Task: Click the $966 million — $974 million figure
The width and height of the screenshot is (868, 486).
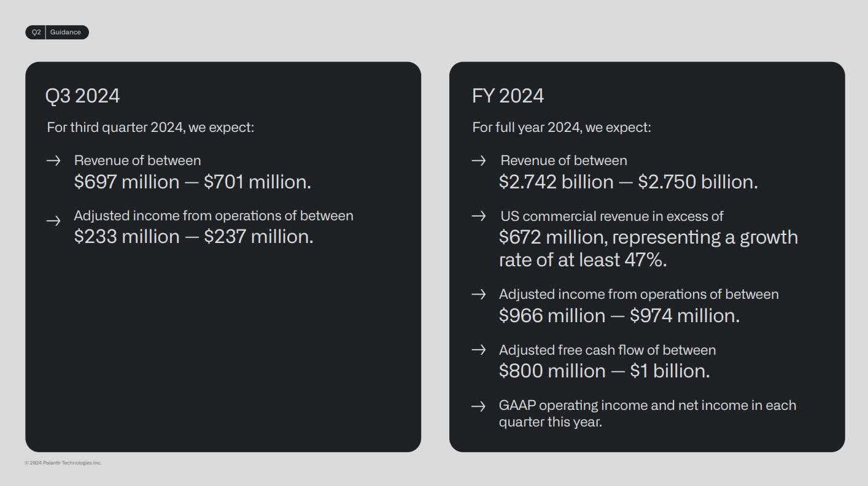Action: [619, 315]
